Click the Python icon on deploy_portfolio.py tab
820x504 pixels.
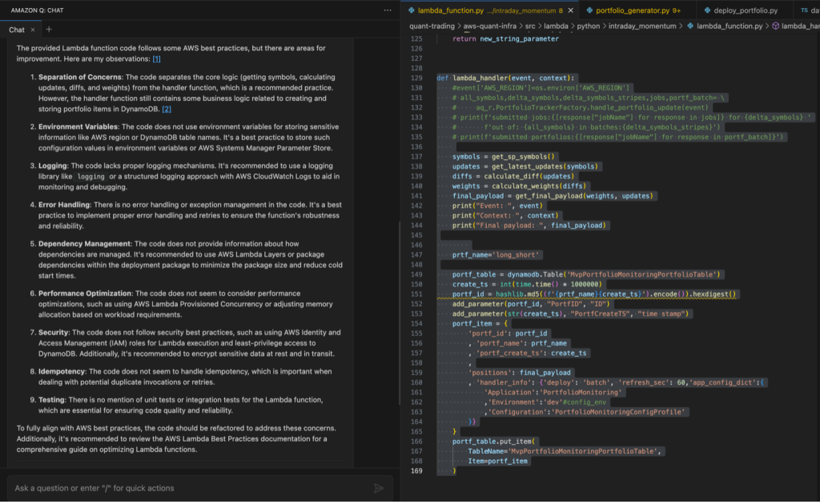(705, 11)
